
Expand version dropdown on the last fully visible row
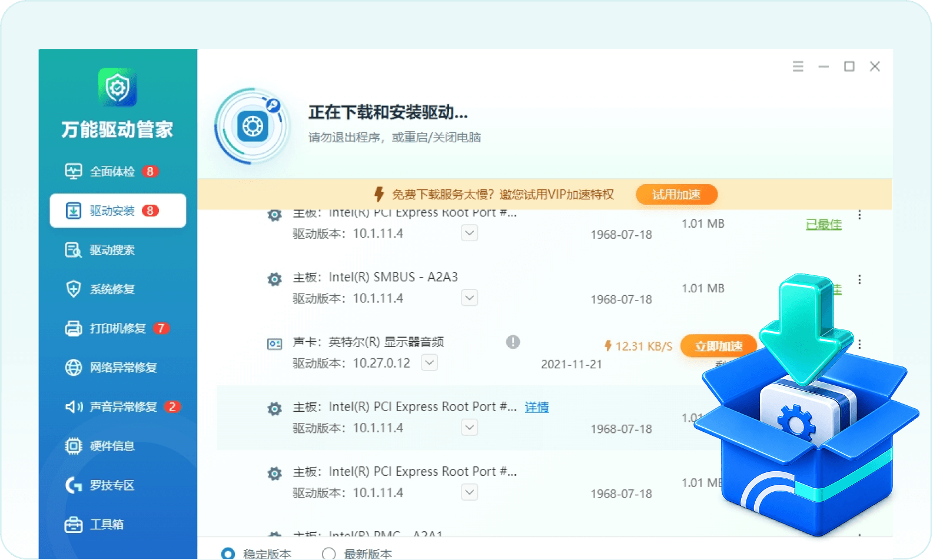(469, 492)
